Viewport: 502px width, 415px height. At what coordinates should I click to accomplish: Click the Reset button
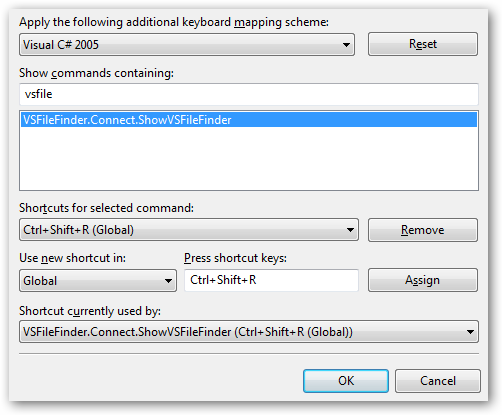pyautogui.click(x=423, y=44)
